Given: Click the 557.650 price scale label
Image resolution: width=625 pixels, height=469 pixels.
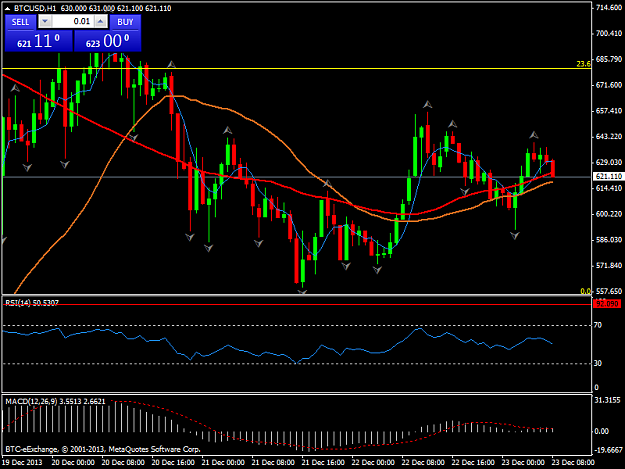Looking at the screenshot, I should pyautogui.click(x=609, y=291).
